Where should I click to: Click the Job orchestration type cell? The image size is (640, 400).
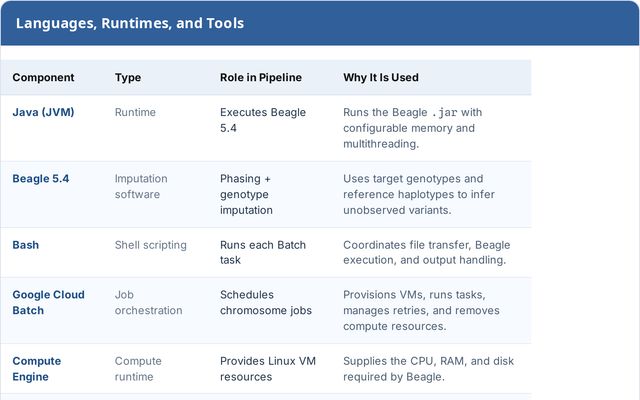[148, 302]
